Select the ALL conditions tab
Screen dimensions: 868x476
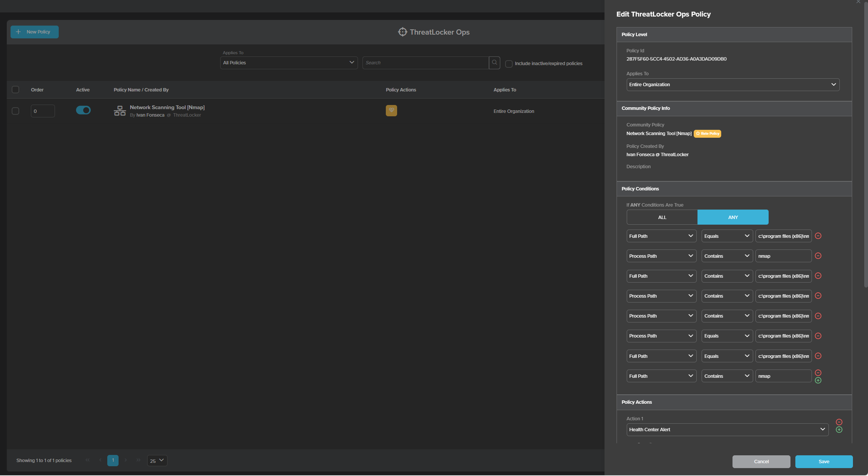pos(662,217)
